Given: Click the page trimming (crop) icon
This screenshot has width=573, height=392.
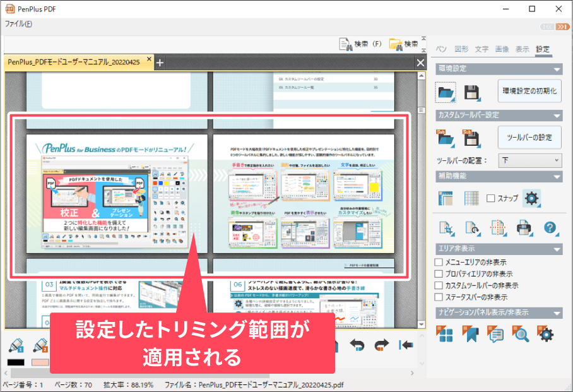Looking at the screenshot, I should click(x=447, y=228).
